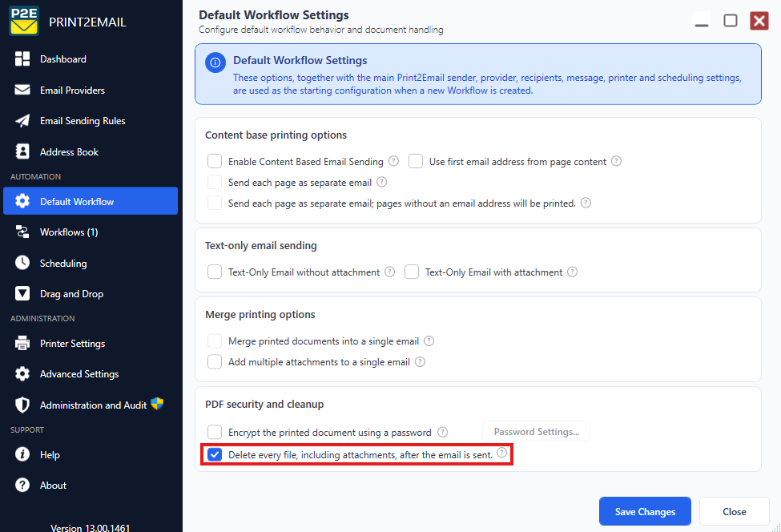
Task: Click the Email Providers envelope icon
Action: (22, 90)
